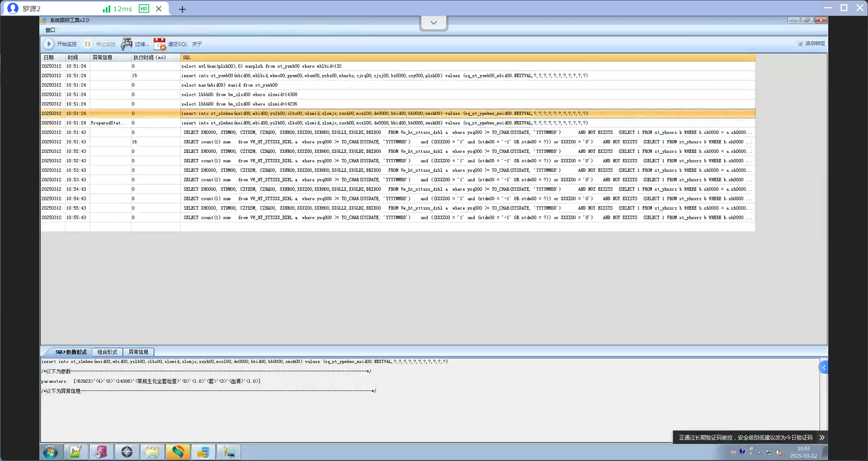Screen dimensions: 868x461
Task: Expand the verification notice double chevron
Action: 822,437
